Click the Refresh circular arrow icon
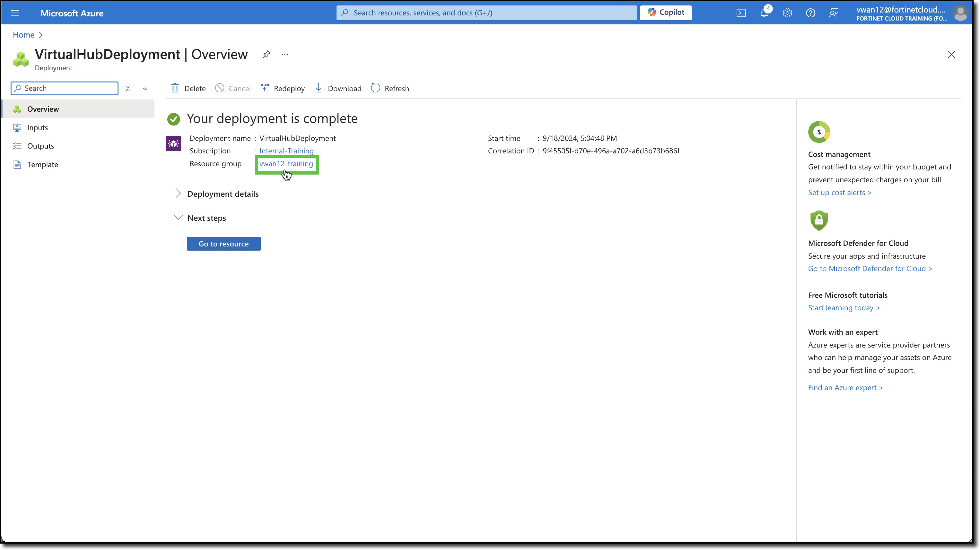The width and height of the screenshot is (980, 550). click(x=375, y=88)
